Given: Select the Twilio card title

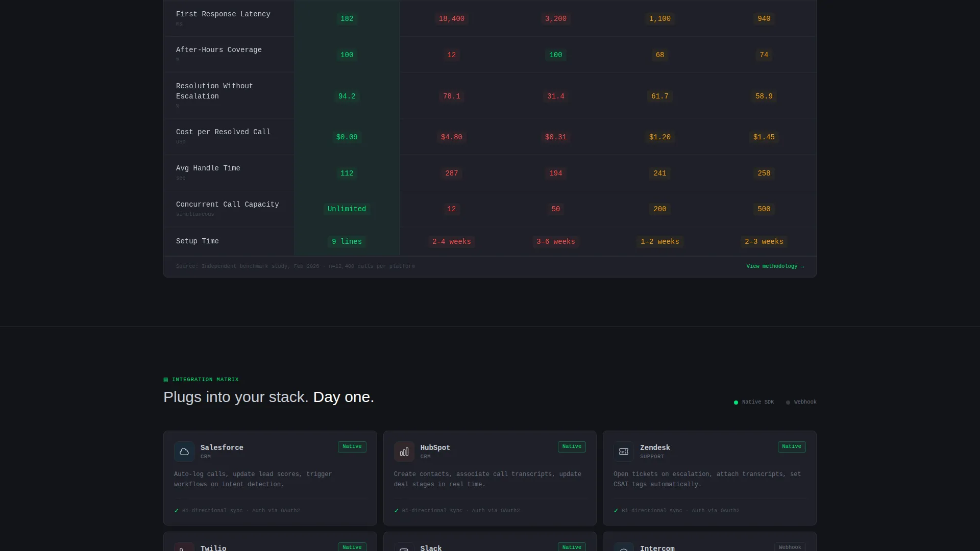Looking at the screenshot, I should [213, 548].
